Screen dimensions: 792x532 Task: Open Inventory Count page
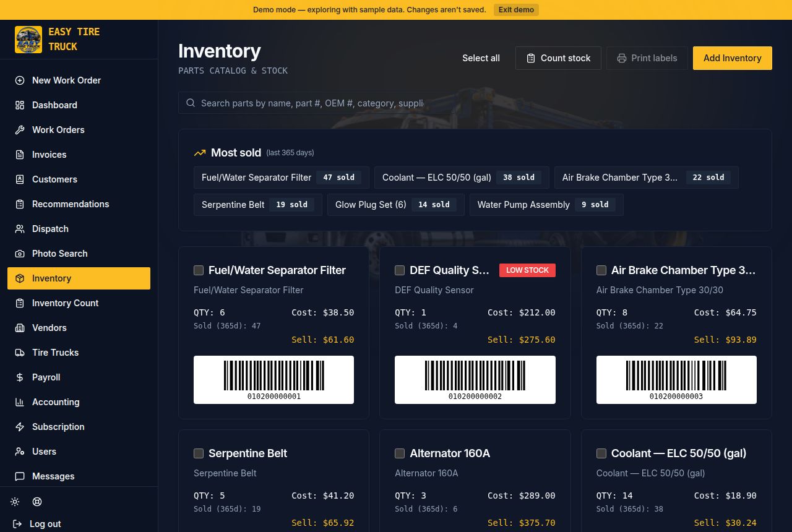[79, 303]
